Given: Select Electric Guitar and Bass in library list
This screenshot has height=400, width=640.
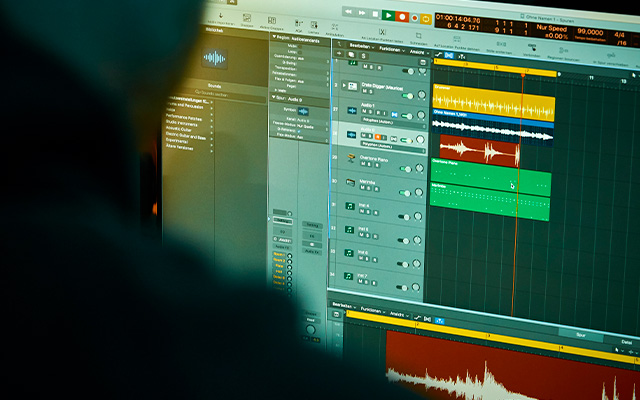Looking at the screenshot, I should click(186, 136).
